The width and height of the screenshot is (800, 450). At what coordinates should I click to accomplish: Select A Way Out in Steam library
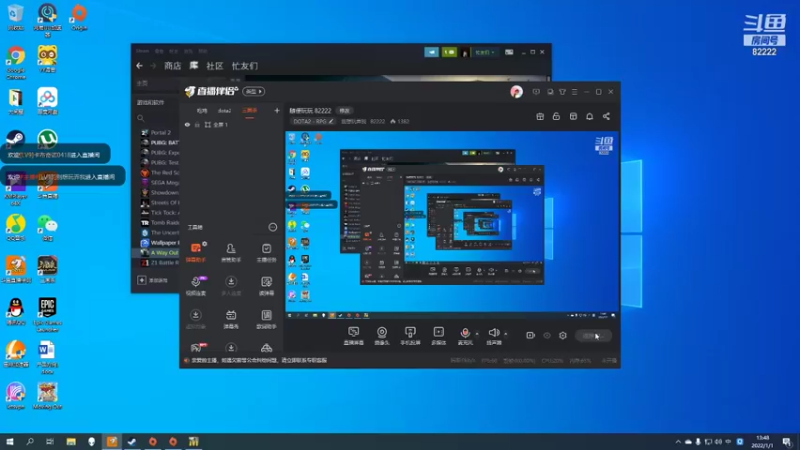click(160, 253)
